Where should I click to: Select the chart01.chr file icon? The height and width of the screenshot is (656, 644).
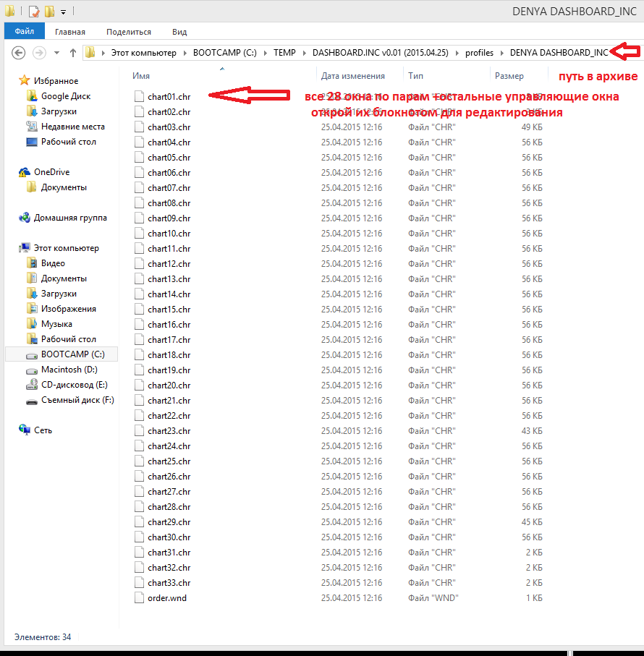[x=140, y=97]
